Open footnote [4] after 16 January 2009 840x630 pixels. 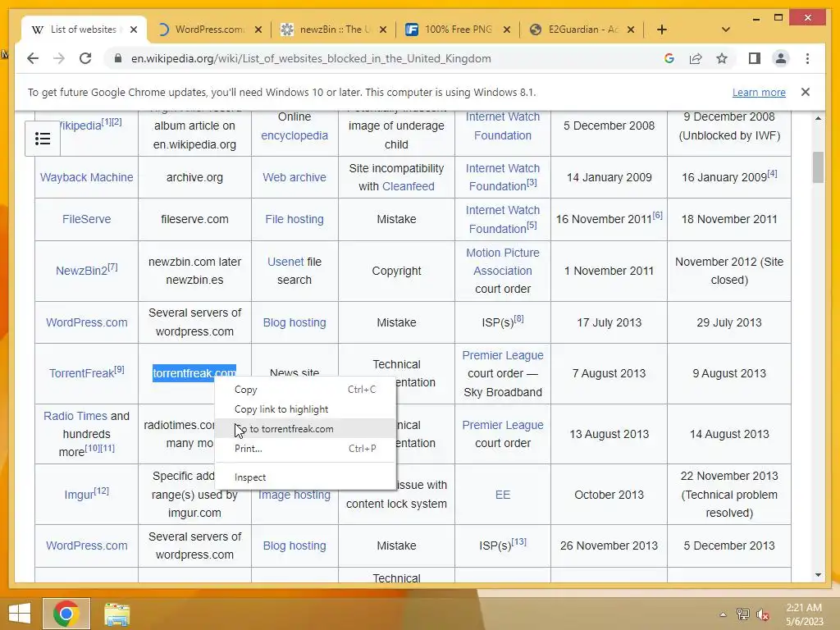click(x=772, y=173)
